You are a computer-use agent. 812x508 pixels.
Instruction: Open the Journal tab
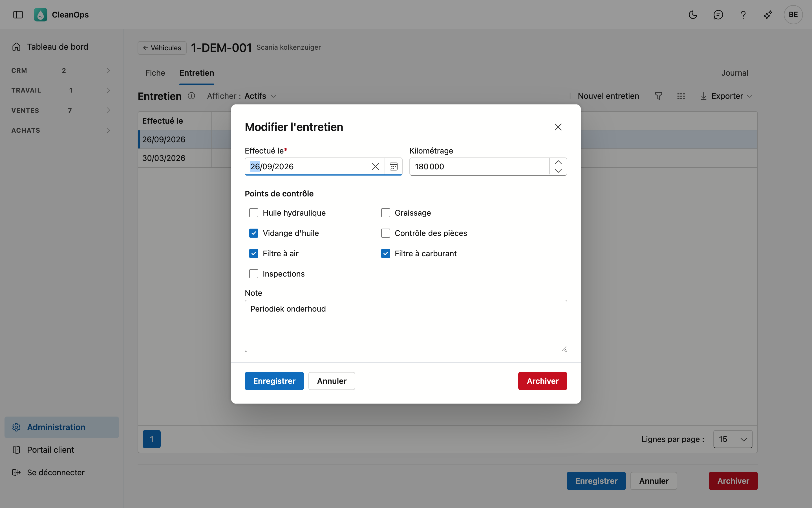[735, 73]
